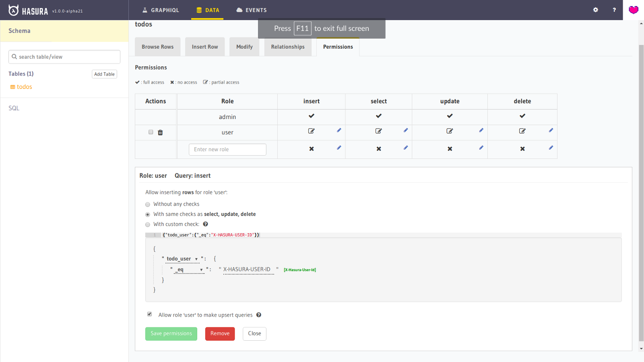The image size is (644, 362).
Task: Open the GraphiQL navigation tab
Action: (x=161, y=10)
